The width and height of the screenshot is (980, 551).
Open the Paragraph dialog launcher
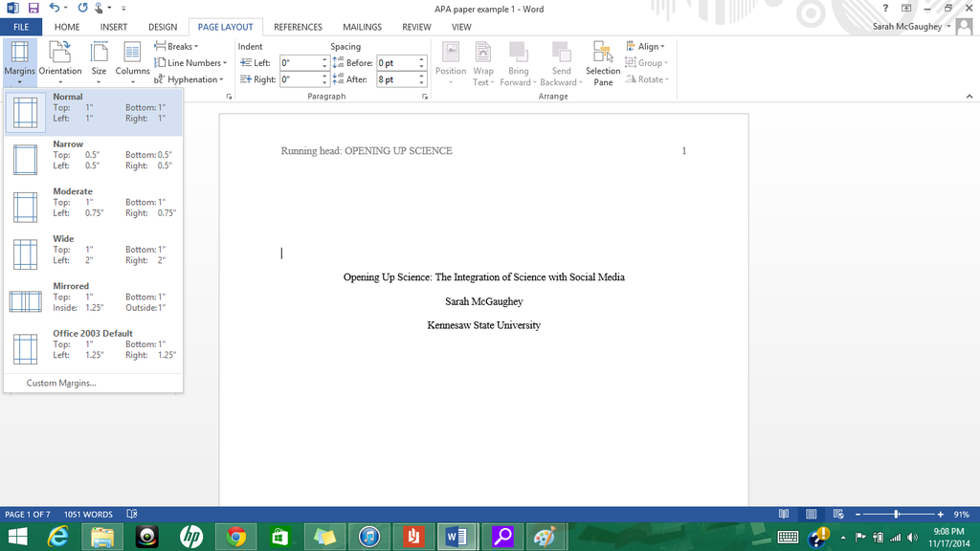pos(425,97)
